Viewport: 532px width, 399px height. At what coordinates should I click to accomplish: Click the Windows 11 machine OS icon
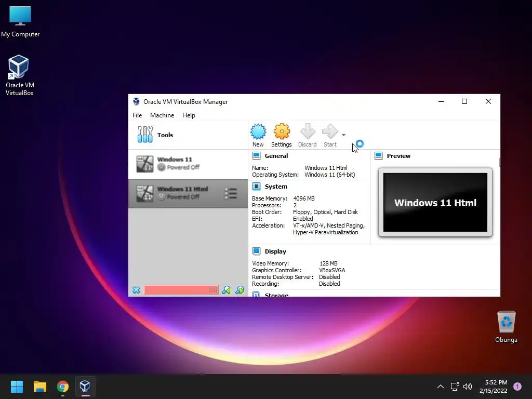[x=145, y=164]
